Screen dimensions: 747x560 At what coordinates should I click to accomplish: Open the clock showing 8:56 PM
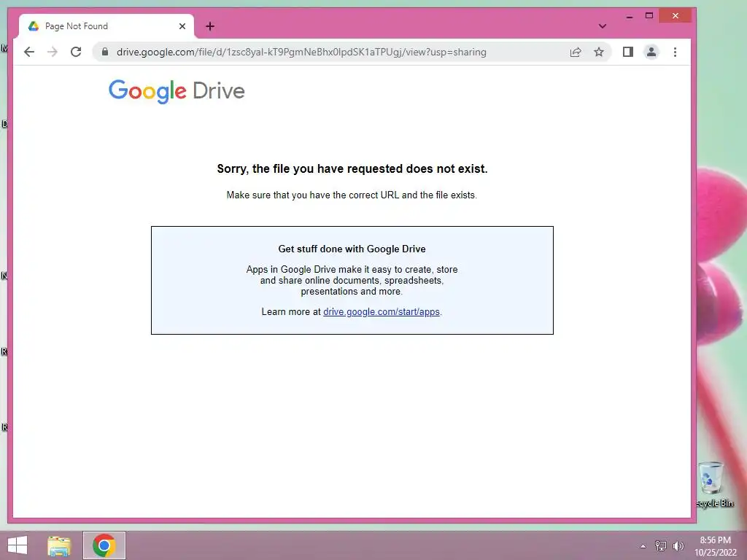click(715, 546)
